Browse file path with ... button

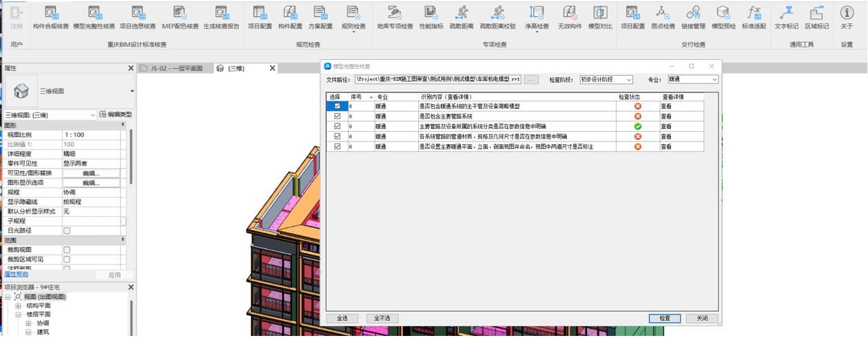pos(531,80)
